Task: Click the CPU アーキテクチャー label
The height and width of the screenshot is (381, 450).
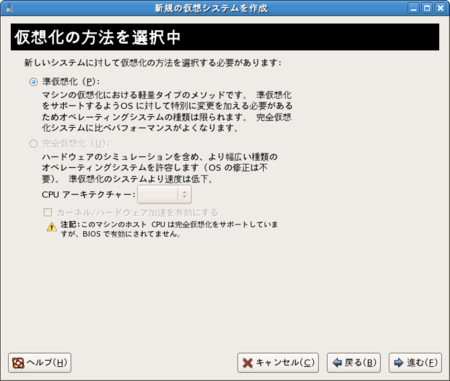Action: [x=88, y=194]
